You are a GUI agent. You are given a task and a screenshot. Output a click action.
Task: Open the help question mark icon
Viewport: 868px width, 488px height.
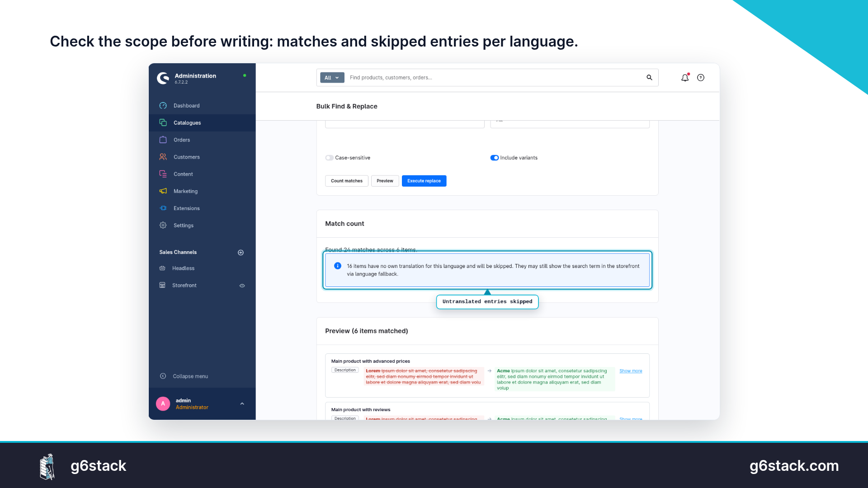click(701, 78)
